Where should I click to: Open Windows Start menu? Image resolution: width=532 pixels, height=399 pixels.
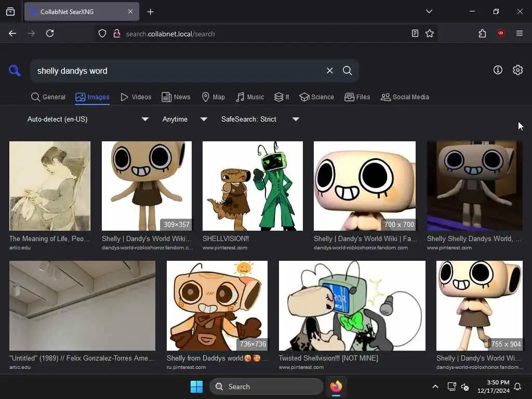196,387
